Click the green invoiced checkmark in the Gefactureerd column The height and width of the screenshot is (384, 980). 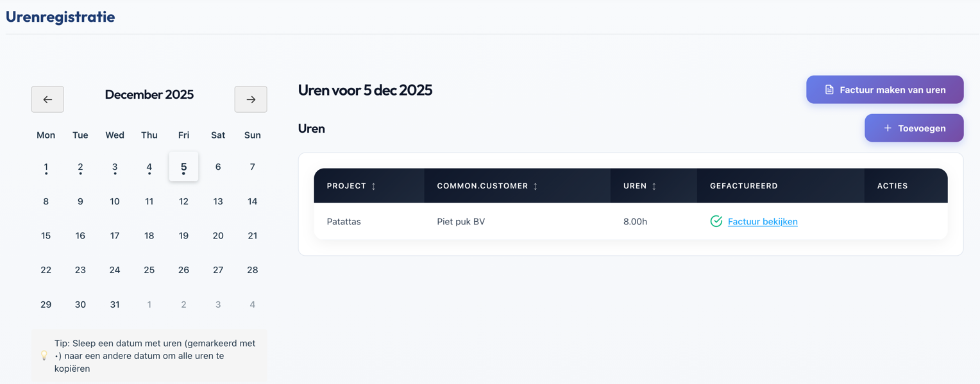click(x=716, y=221)
